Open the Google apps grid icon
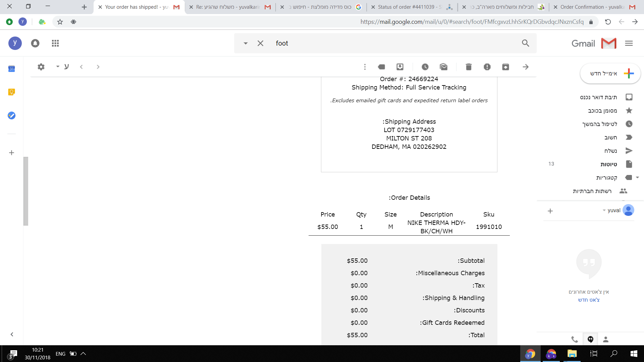The width and height of the screenshot is (644, 362). click(55, 43)
